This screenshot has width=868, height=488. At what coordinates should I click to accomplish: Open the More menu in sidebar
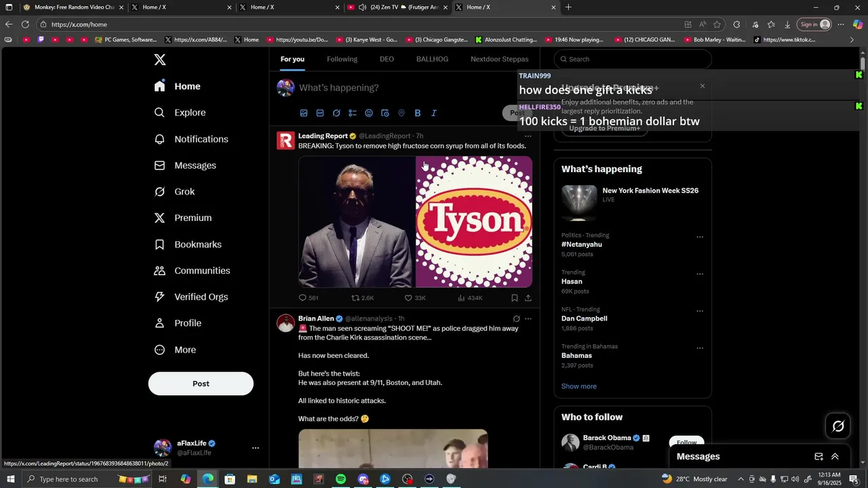pyautogui.click(x=175, y=350)
